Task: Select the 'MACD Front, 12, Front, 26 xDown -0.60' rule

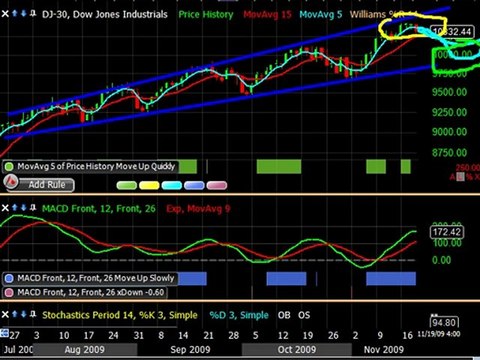Action: point(85,293)
